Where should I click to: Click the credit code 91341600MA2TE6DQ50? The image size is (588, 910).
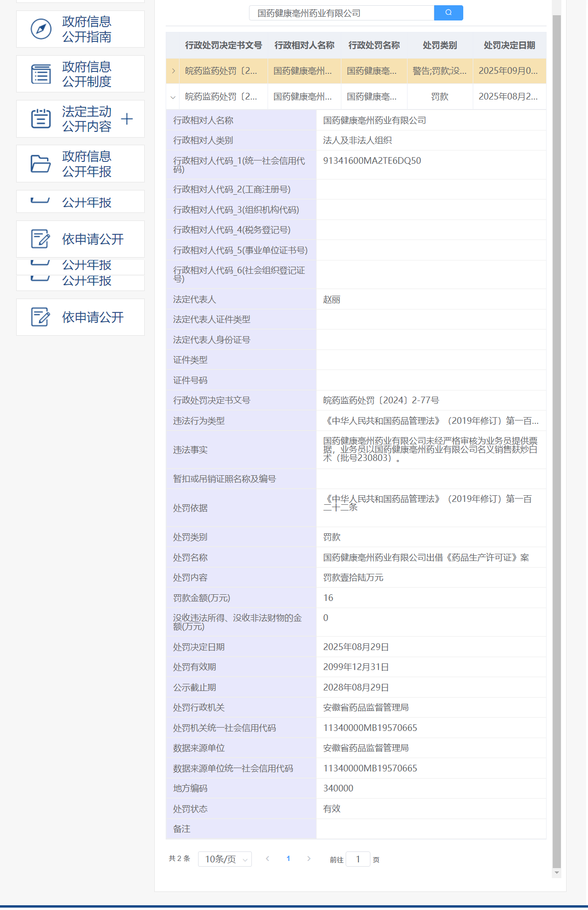372,160
